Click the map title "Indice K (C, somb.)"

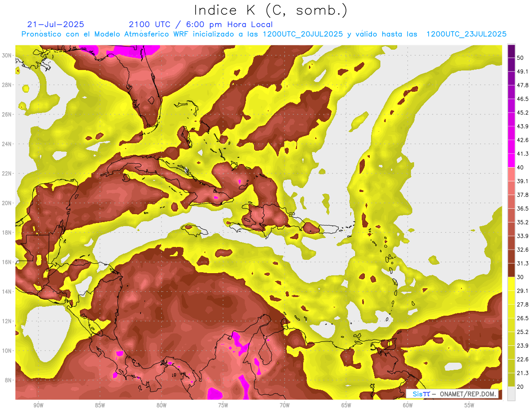271,10
